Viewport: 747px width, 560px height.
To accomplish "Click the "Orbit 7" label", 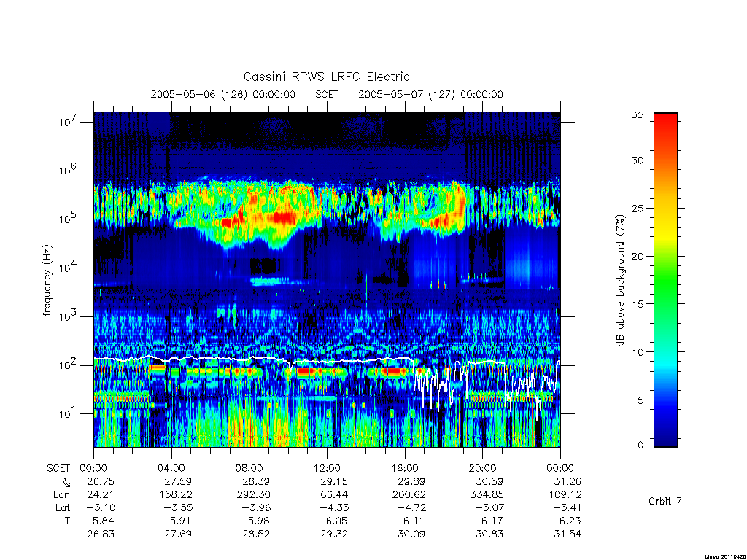I will (665, 501).
